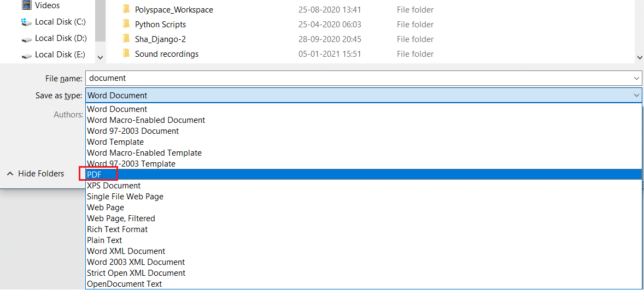Pick Single File Web Page format

coord(364,197)
